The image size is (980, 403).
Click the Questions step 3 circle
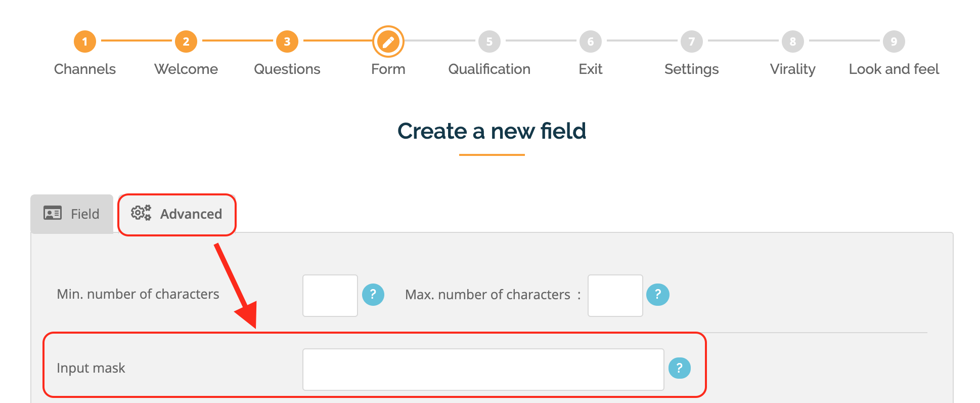click(x=287, y=42)
